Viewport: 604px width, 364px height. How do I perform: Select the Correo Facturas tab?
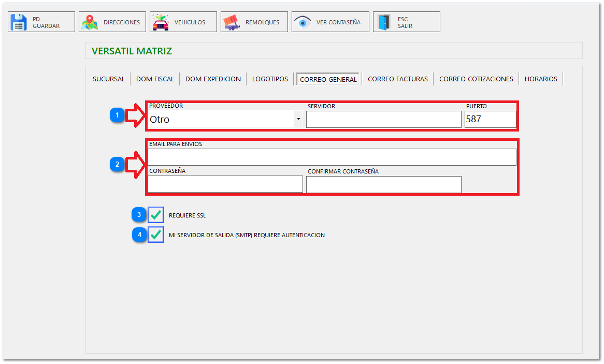click(x=398, y=79)
